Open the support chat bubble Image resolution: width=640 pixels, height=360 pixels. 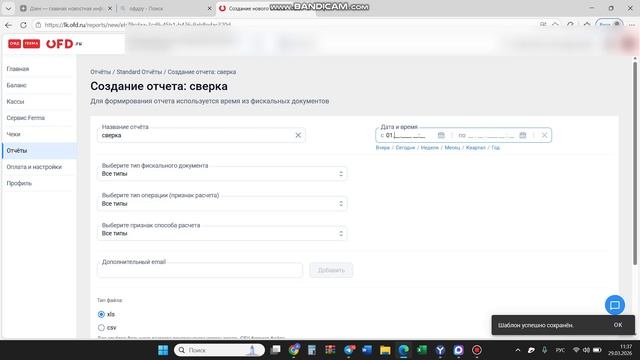click(615, 305)
